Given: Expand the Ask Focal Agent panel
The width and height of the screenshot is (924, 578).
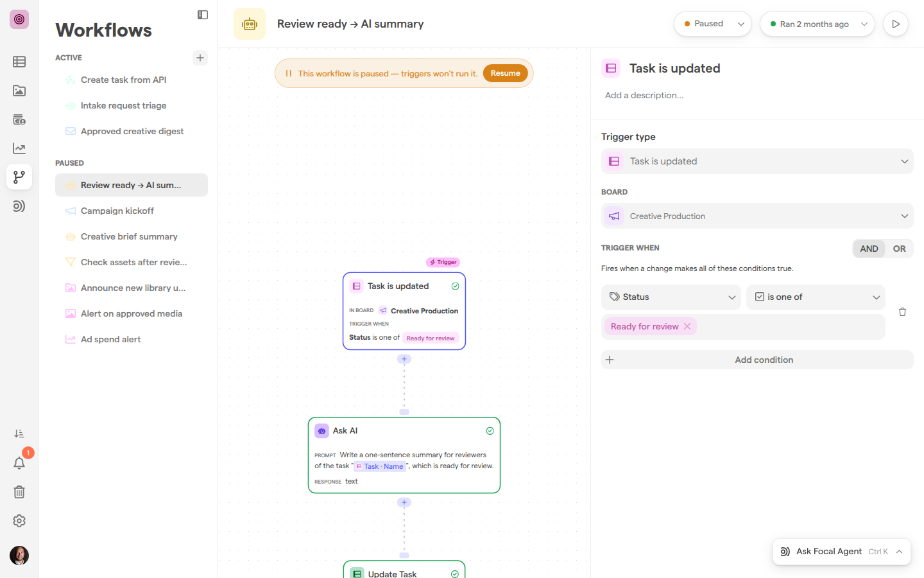Looking at the screenshot, I should (x=842, y=552).
